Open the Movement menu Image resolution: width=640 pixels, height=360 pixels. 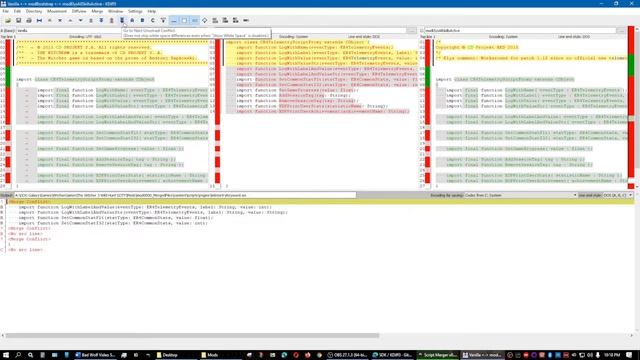(57, 11)
